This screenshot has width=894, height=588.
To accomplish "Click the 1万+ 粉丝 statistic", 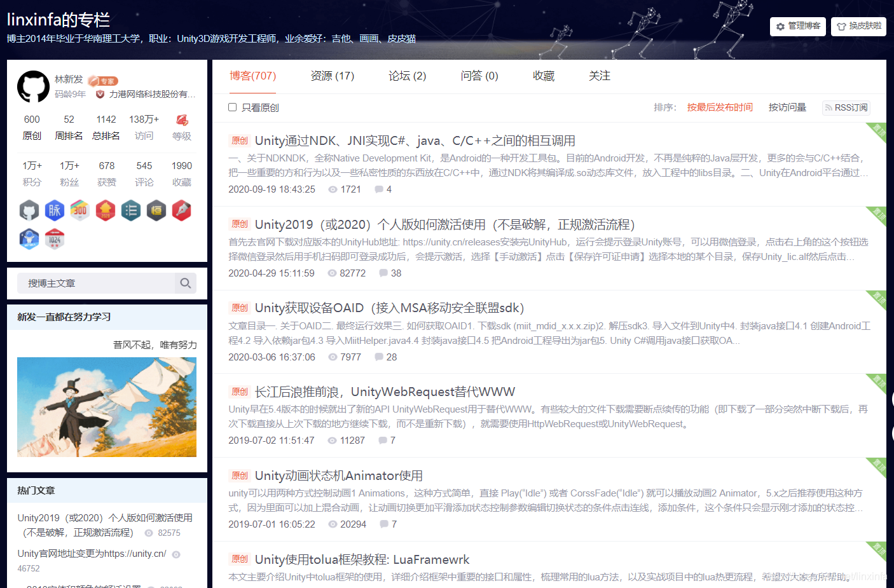I will coord(69,174).
